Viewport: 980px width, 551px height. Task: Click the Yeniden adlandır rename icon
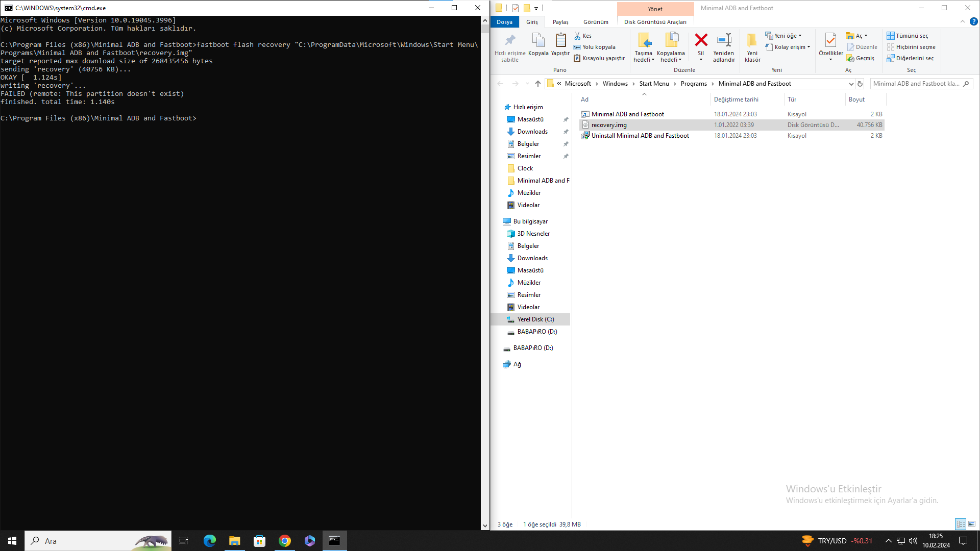pos(724,40)
